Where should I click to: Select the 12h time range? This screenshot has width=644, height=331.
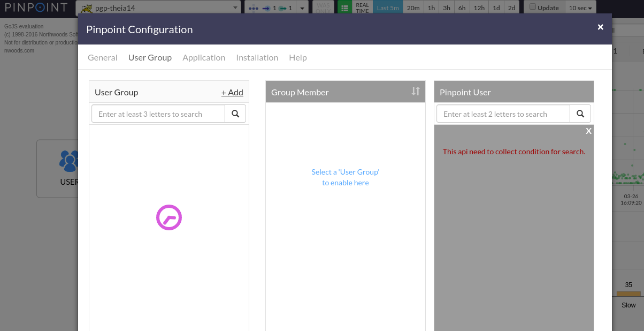tap(479, 7)
